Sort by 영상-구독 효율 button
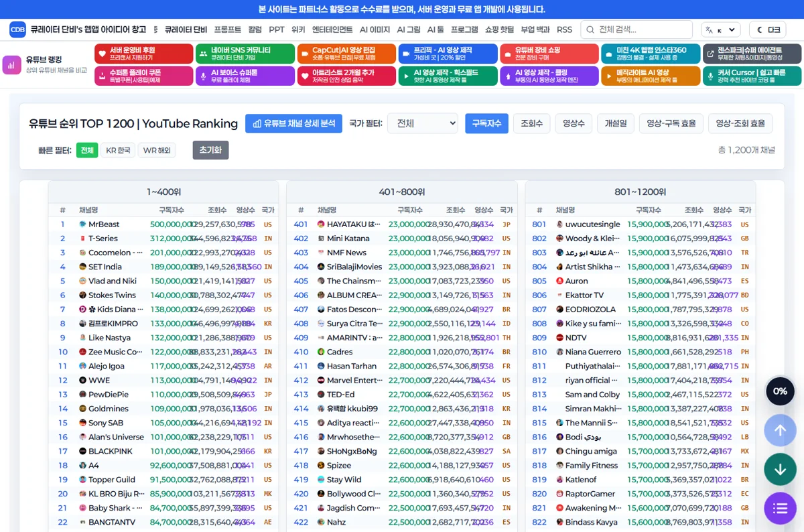This screenshot has width=804, height=532. click(x=671, y=123)
